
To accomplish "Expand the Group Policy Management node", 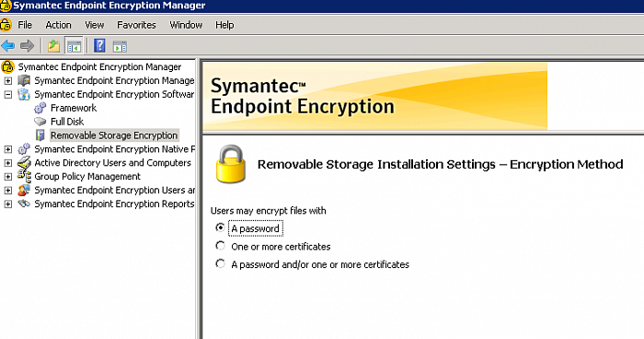I will (7, 177).
